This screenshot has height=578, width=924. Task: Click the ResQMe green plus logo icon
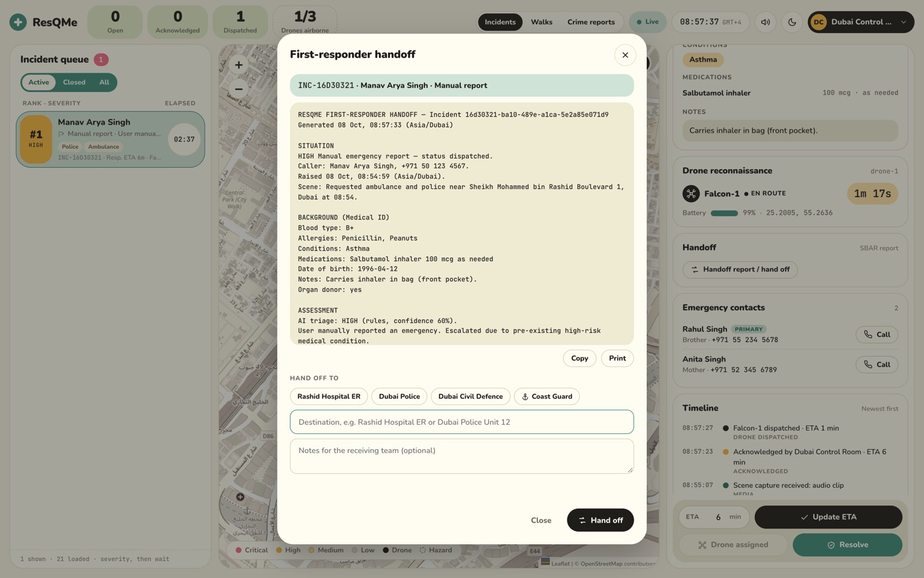18,22
